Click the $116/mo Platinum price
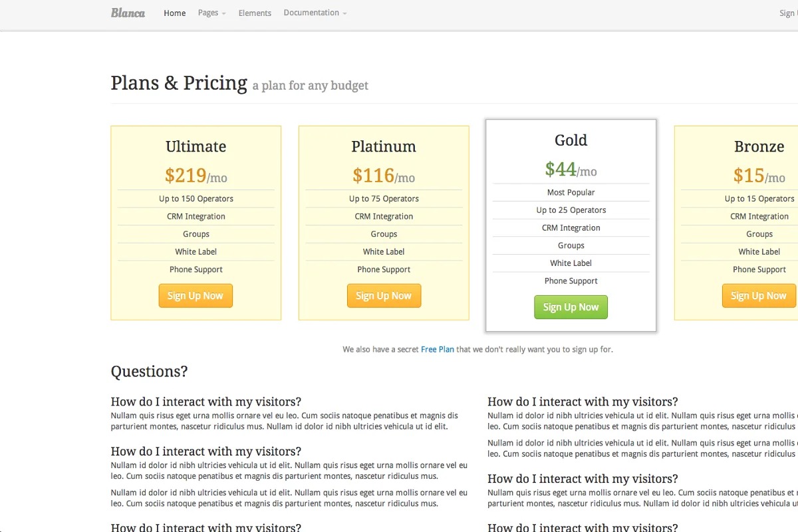The image size is (798, 532). [x=384, y=176]
